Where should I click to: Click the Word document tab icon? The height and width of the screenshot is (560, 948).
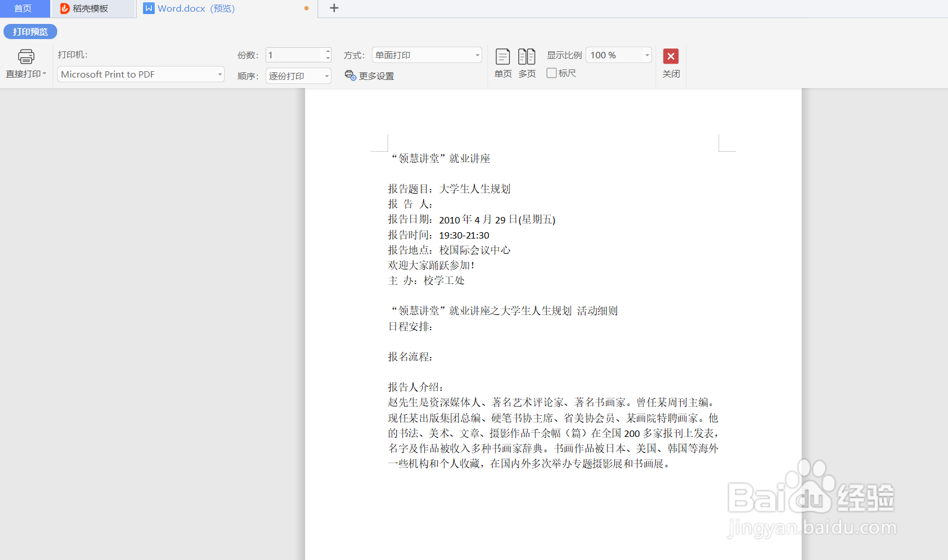149,8
